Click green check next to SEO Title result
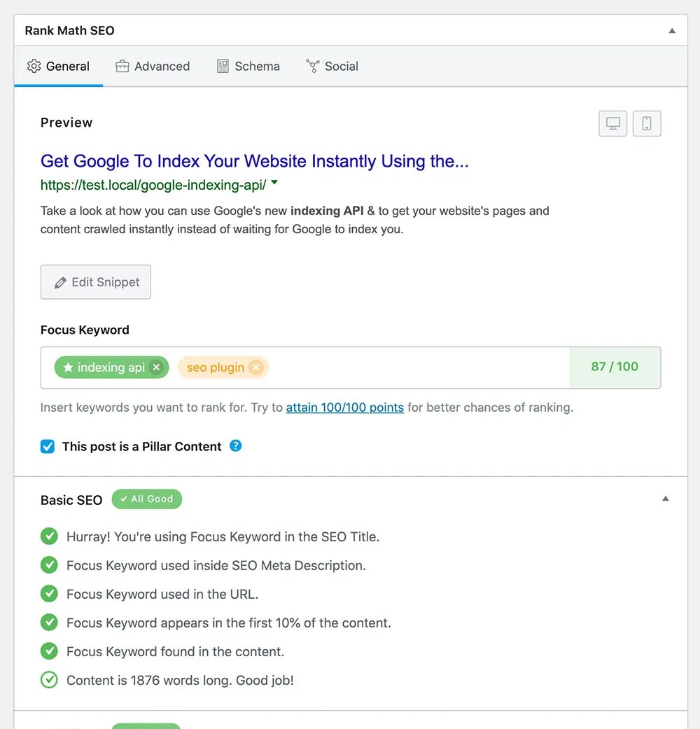700x729 pixels. point(49,536)
